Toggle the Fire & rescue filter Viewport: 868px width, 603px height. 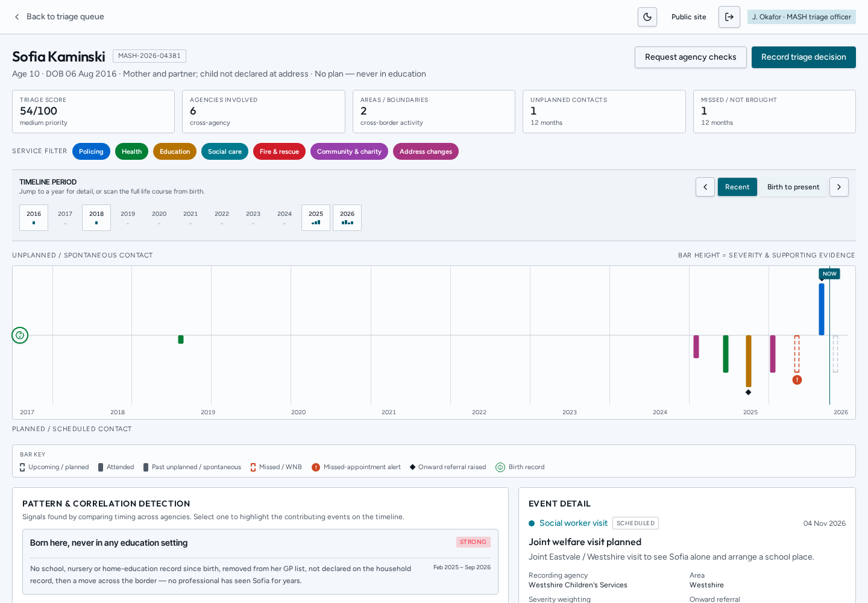pos(279,151)
